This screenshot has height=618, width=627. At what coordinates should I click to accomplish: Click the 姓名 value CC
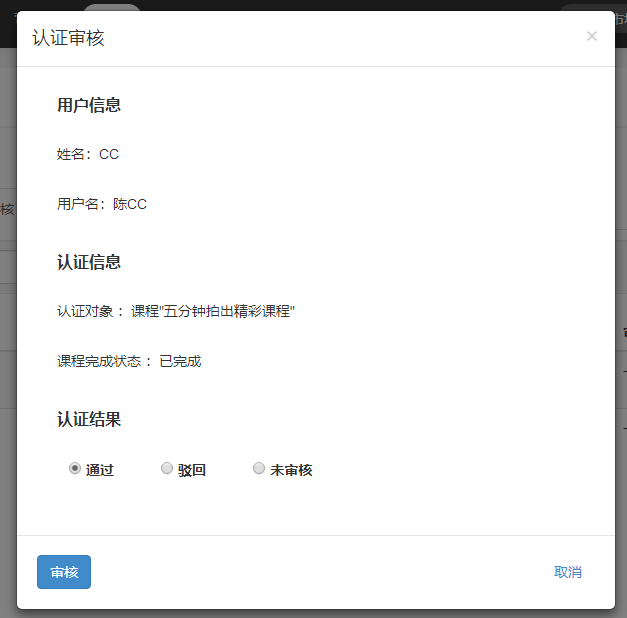coord(109,154)
